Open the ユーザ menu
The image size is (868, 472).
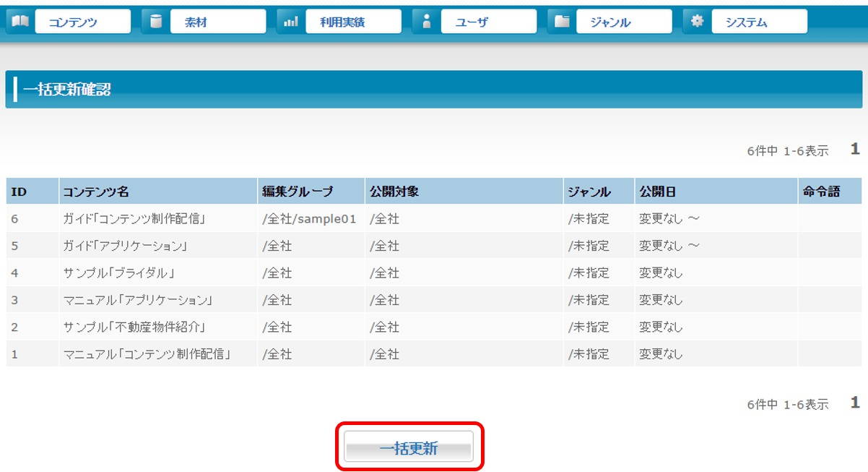click(488, 22)
